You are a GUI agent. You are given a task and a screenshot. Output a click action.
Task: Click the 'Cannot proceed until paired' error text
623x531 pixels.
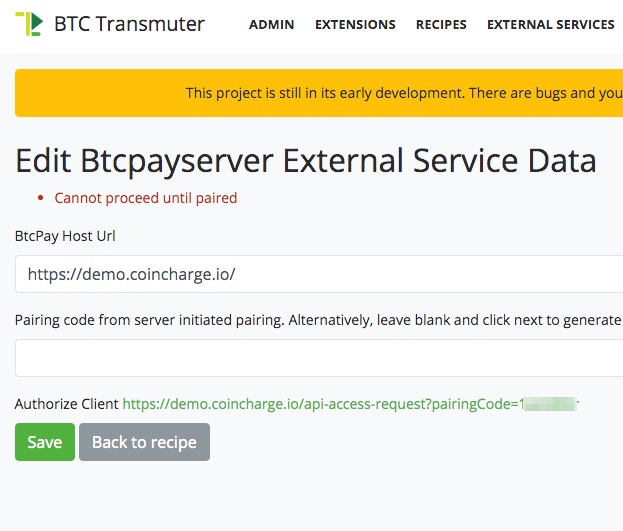click(x=145, y=198)
